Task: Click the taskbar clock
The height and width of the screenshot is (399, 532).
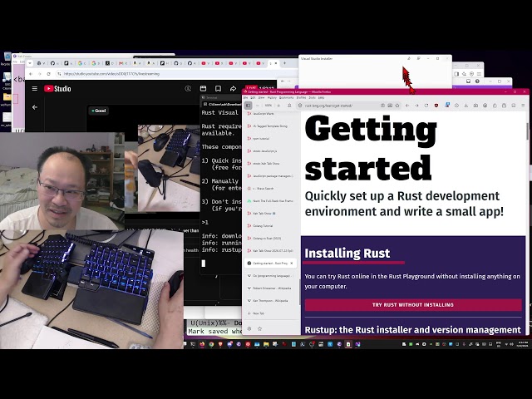Action: [x=523, y=344]
